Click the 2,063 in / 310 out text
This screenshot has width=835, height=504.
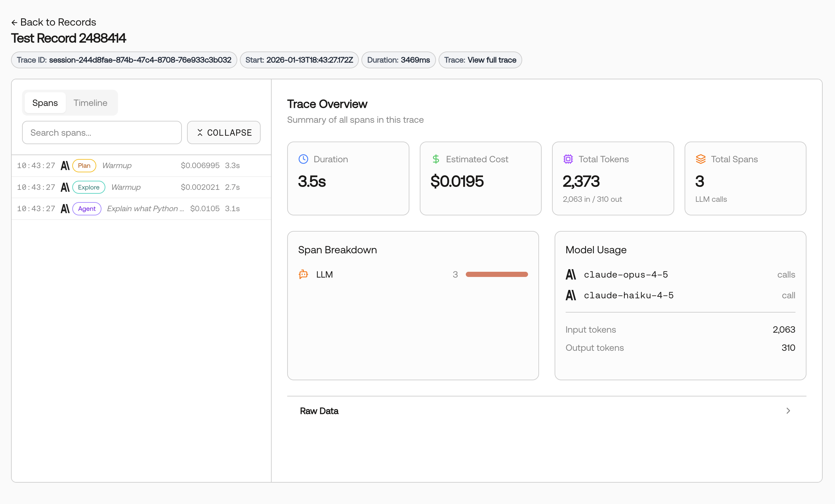592,199
